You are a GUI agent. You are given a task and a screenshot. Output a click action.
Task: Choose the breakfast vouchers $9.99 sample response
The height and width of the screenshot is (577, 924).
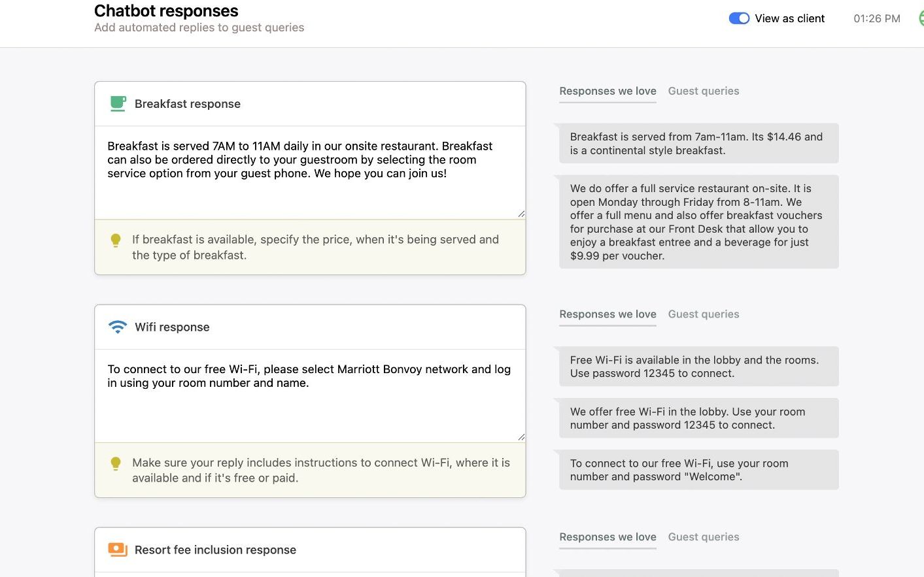[698, 222]
